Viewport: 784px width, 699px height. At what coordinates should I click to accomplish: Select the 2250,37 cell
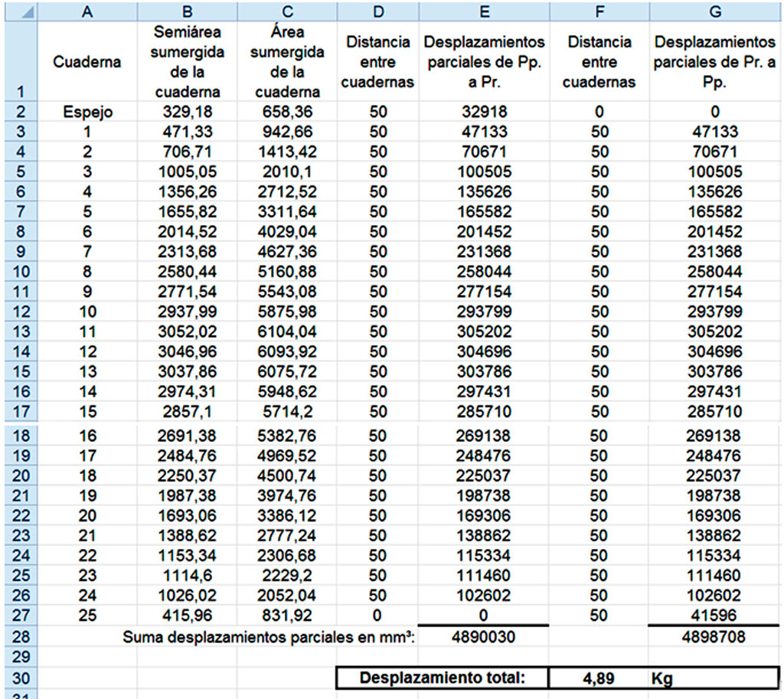pyautogui.click(x=187, y=475)
